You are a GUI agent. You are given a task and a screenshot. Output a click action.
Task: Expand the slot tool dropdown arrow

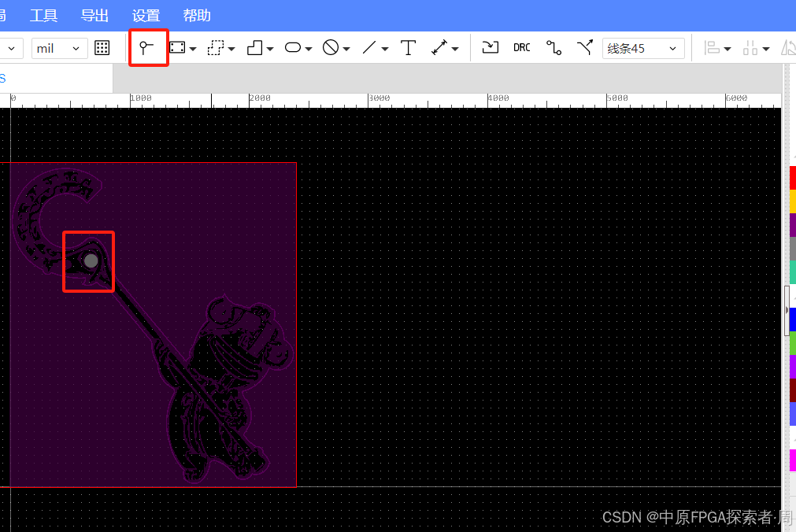pos(308,50)
